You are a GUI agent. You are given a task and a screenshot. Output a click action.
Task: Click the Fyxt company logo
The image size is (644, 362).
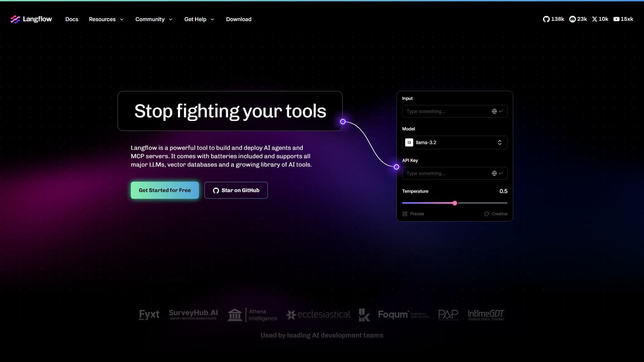149,314
